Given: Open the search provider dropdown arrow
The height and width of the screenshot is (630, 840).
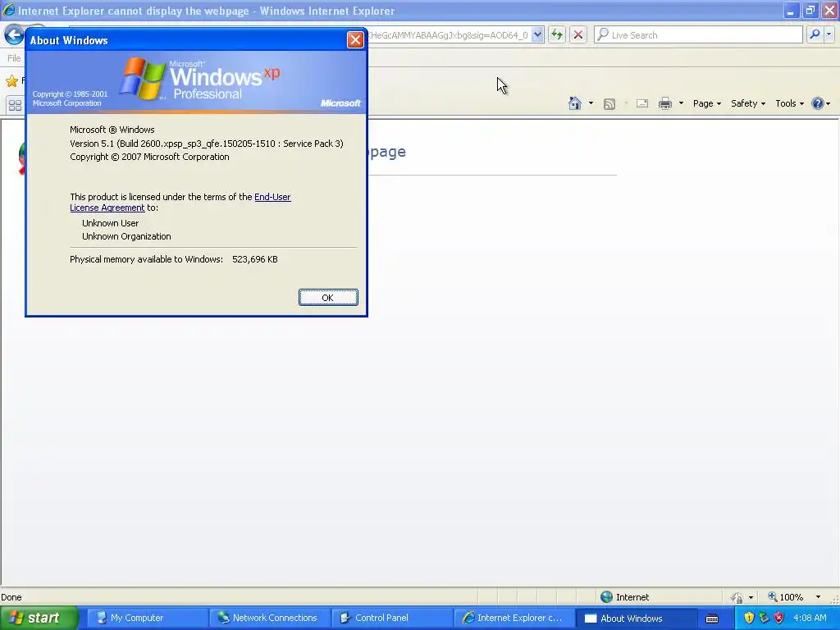Looking at the screenshot, I should click(829, 34).
